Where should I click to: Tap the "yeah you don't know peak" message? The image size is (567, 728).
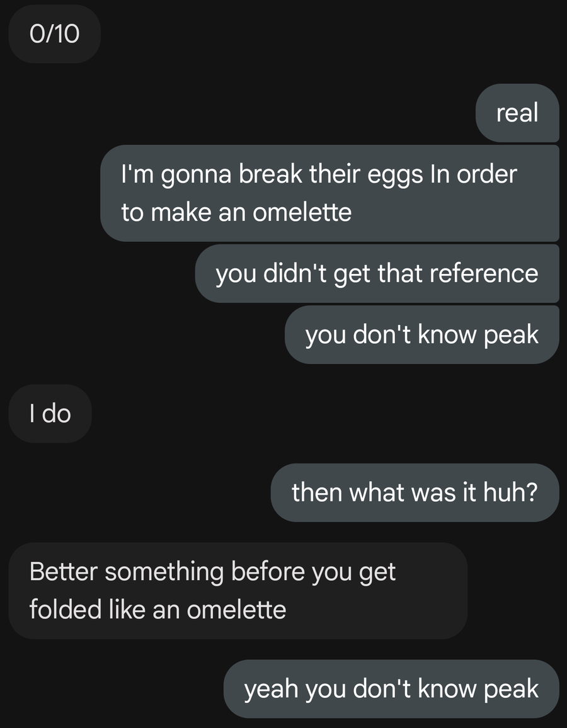(x=391, y=689)
